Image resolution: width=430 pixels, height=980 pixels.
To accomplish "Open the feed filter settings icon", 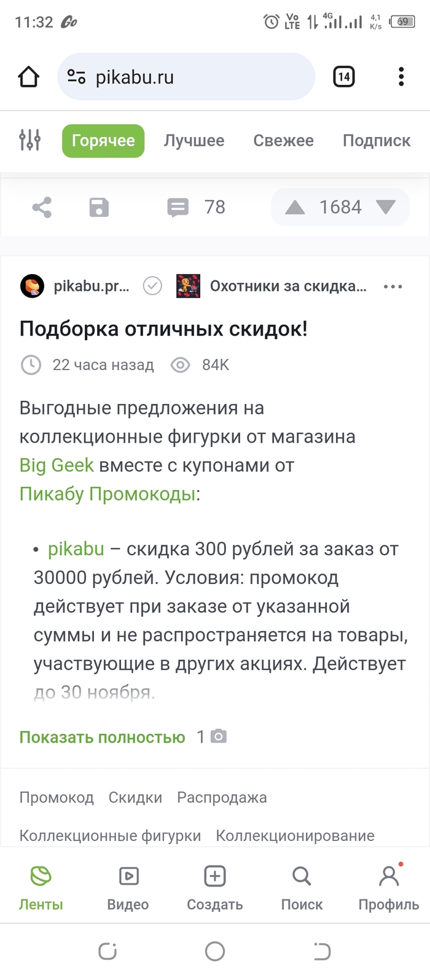I will [29, 141].
